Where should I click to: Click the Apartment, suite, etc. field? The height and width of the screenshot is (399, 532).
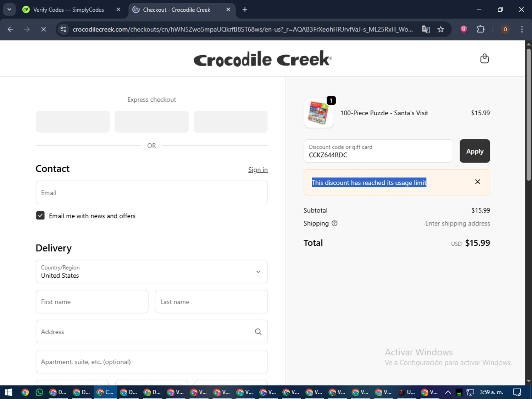[152, 362]
